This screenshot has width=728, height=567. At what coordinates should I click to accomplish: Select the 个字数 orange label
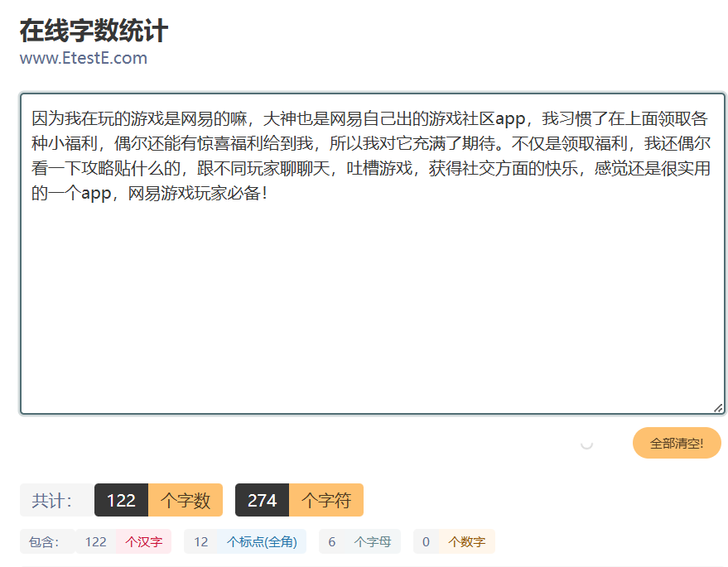point(186,500)
